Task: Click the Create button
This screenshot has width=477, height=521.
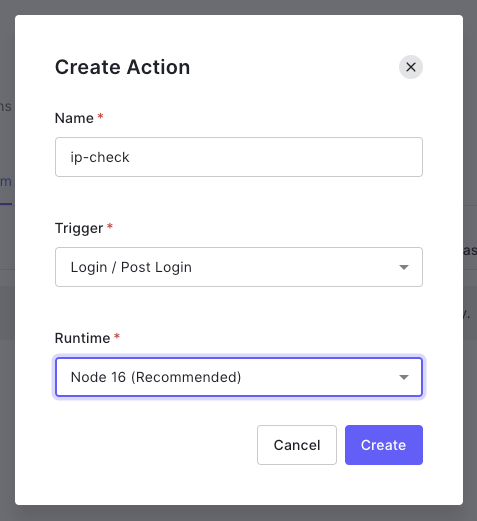Action: click(384, 445)
